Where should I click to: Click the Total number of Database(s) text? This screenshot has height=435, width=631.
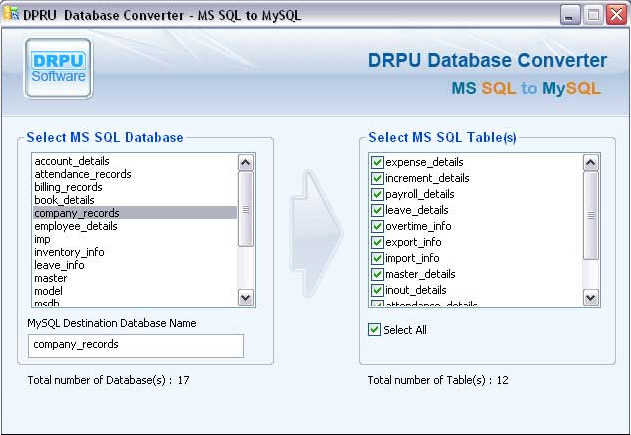pos(108,380)
